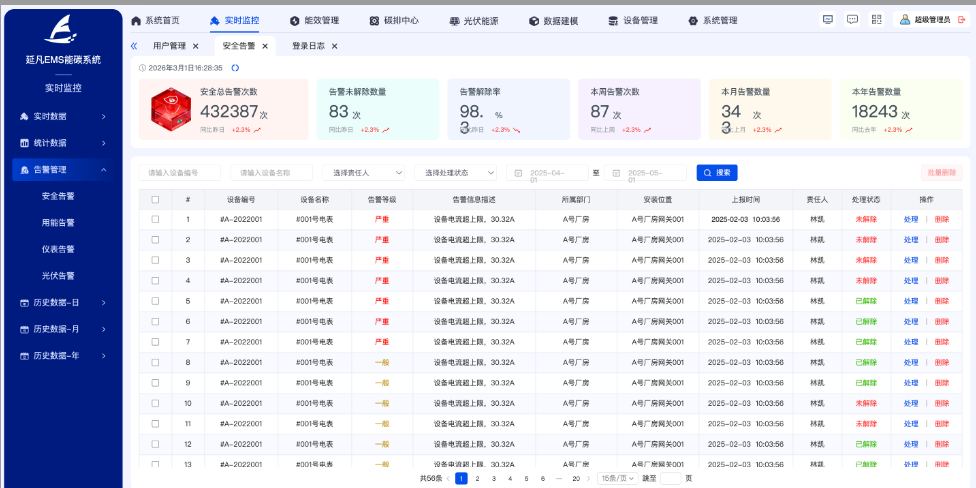Open the QR code icon in header
Screen dimensions: 976x488
877,19
